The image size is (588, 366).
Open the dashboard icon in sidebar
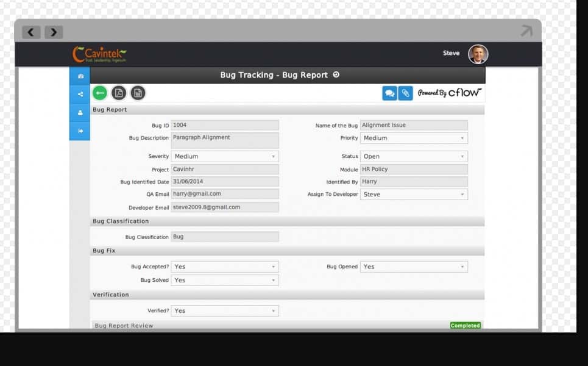80,76
